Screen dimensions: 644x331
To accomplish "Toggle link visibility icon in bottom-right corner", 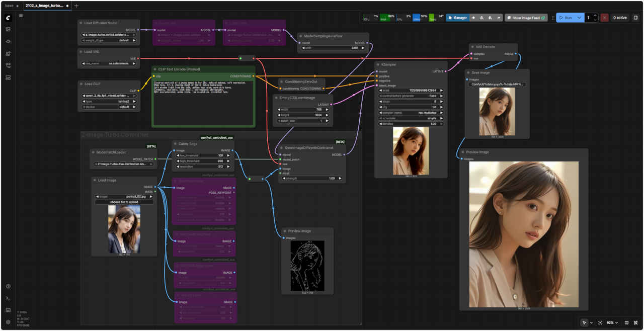I will click(x=636, y=322).
